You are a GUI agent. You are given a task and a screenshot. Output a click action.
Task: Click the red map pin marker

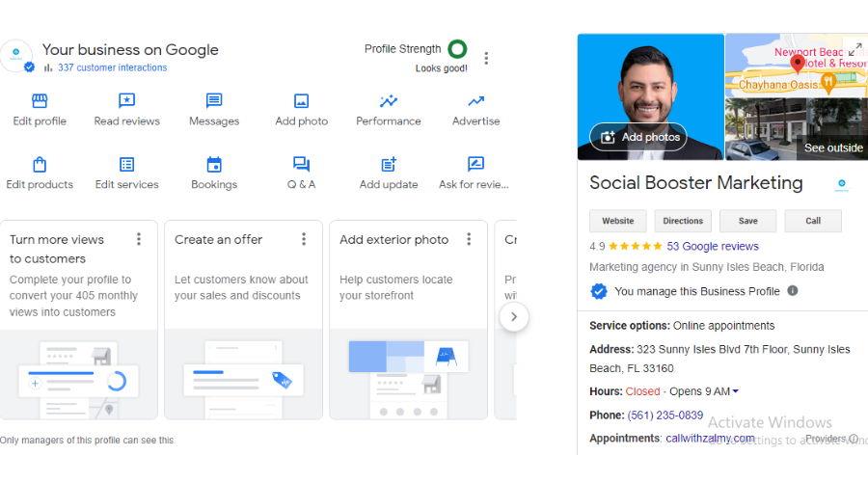pyautogui.click(x=798, y=64)
